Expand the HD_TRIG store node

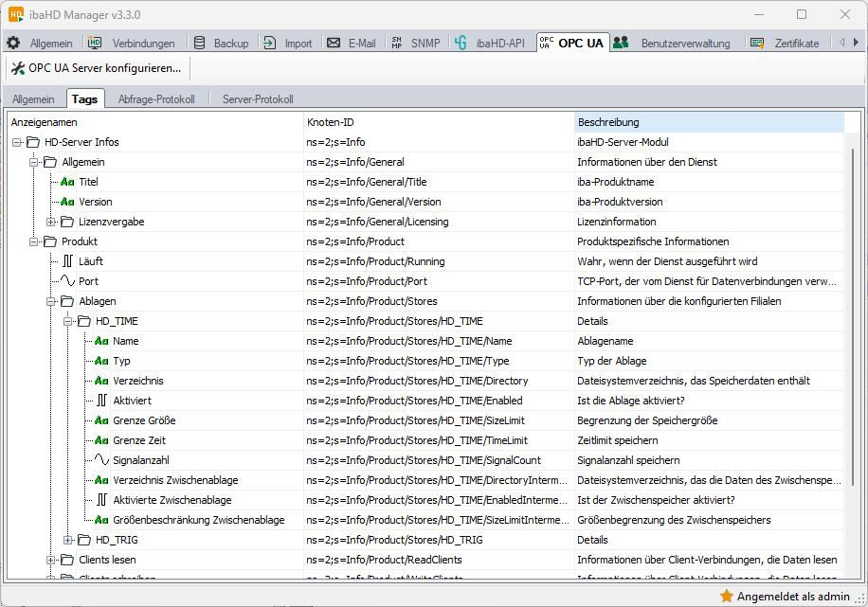68,540
